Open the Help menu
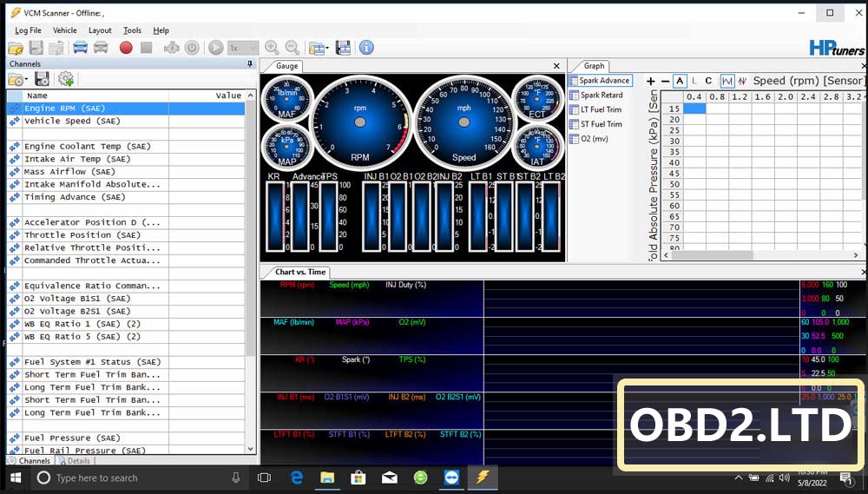 [161, 30]
